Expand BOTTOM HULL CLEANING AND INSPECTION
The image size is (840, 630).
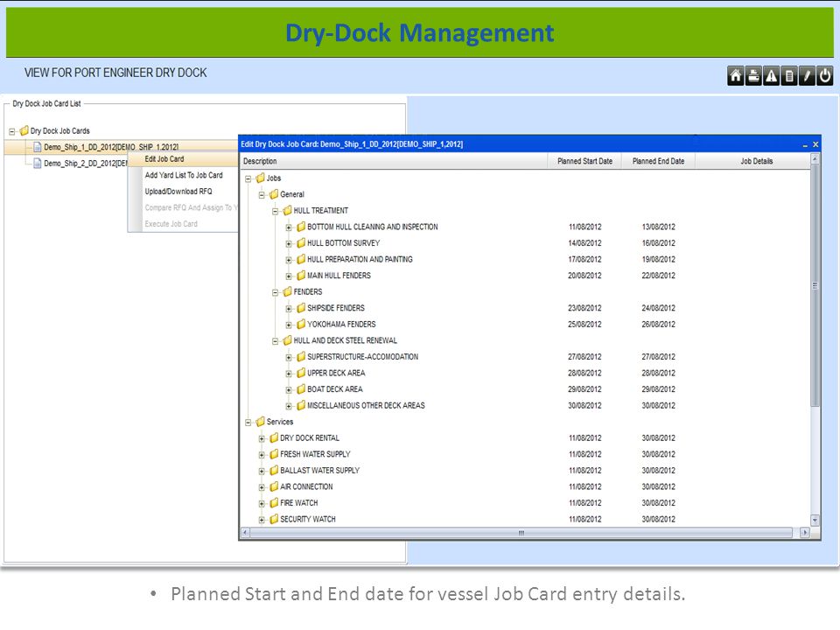click(289, 227)
